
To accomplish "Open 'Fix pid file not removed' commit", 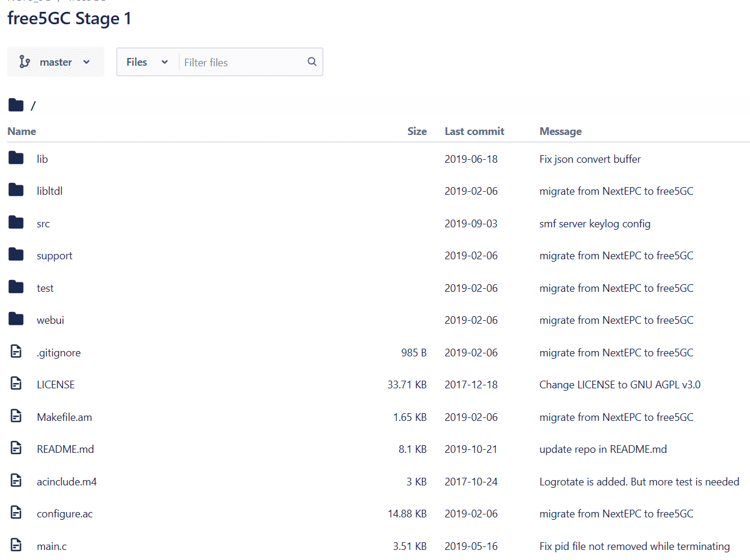I will click(634, 546).
